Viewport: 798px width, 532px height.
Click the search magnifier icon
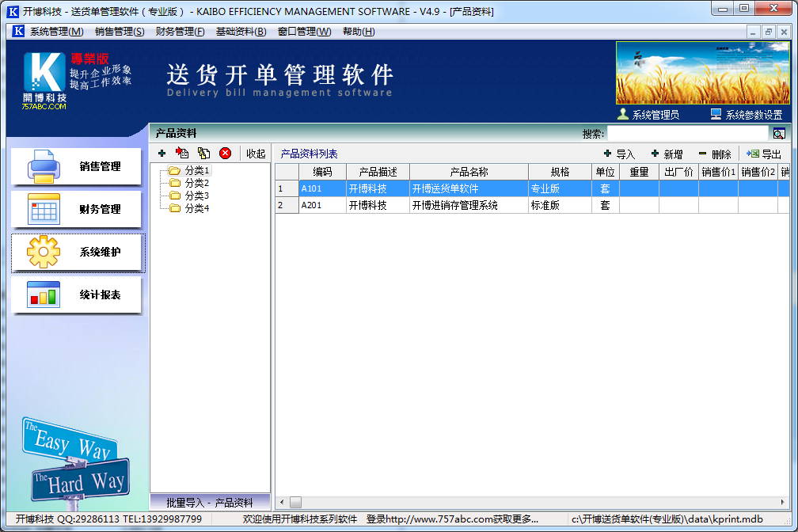(779, 134)
